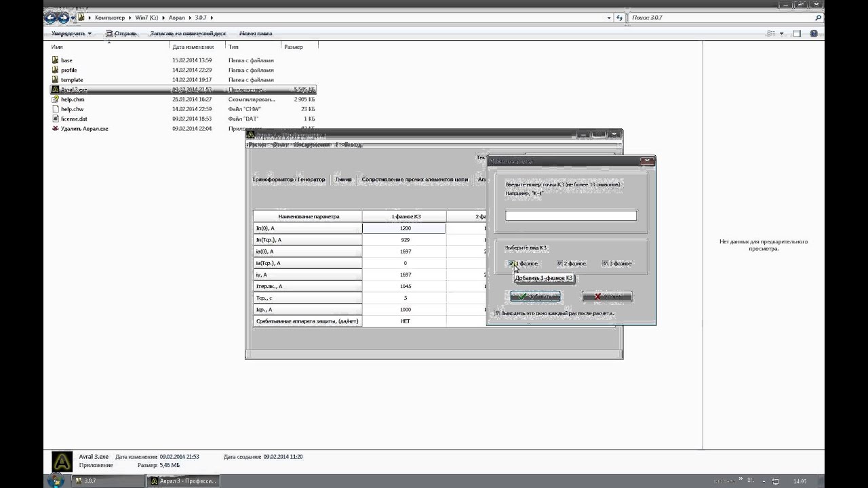Viewport: 868px width, 488px height.
Task: Uncheck the 1-фазное checkbox
Action: coord(511,264)
